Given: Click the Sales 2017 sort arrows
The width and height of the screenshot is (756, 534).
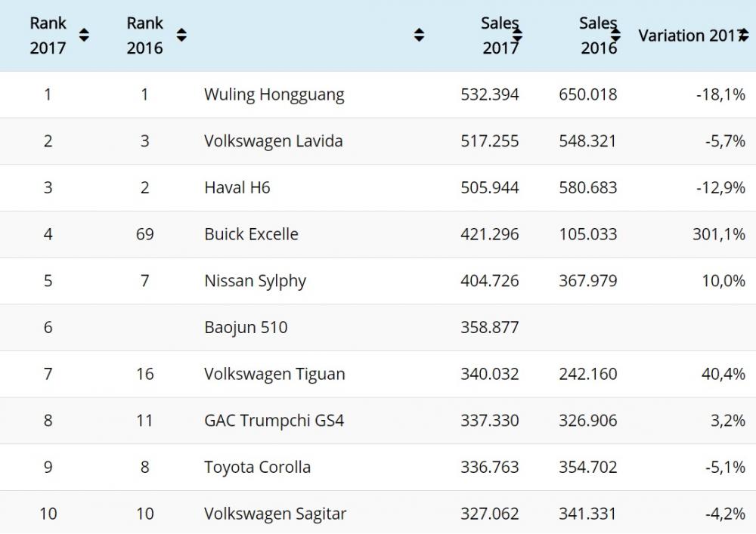Looking at the screenshot, I should click(518, 35).
